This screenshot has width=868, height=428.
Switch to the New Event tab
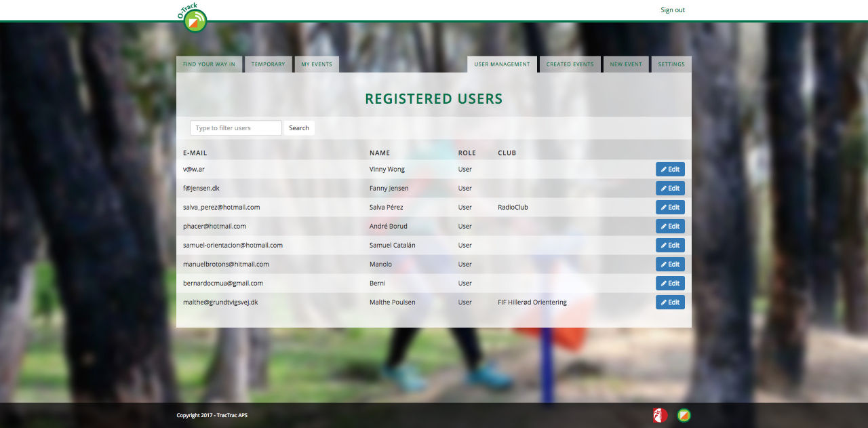[625, 64]
